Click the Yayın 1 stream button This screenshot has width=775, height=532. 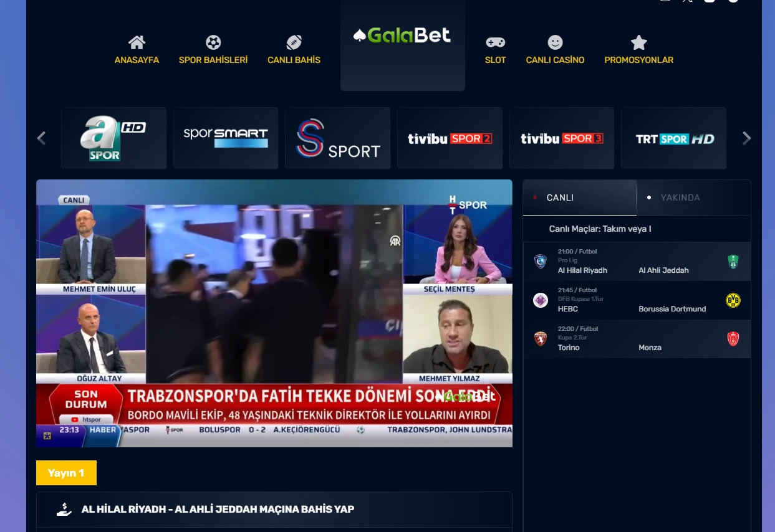(x=66, y=473)
